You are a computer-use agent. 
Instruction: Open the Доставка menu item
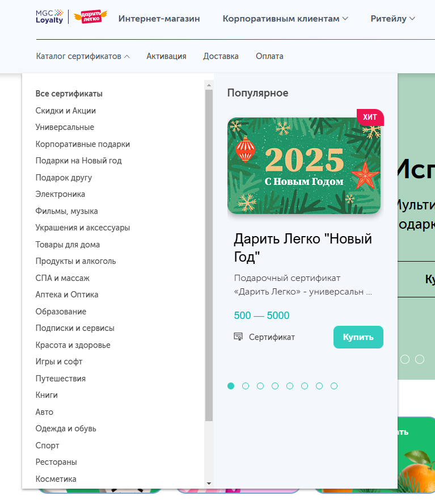click(221, 56)
